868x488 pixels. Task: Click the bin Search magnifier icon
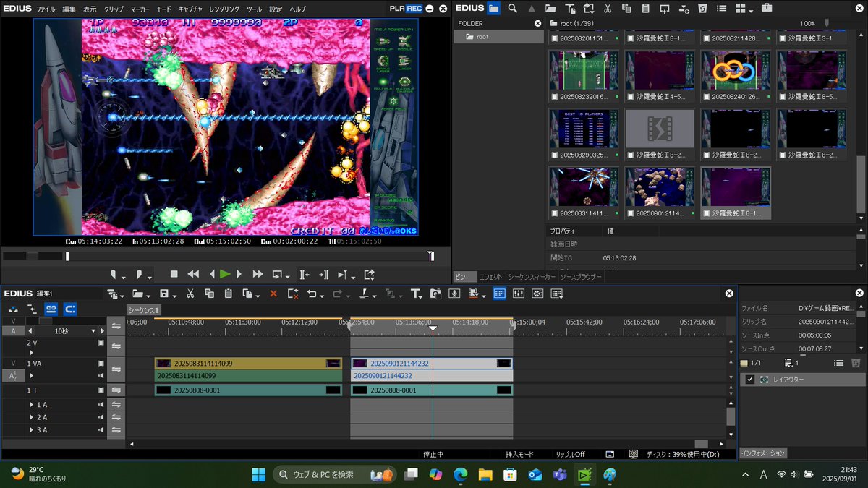(513, 9)
